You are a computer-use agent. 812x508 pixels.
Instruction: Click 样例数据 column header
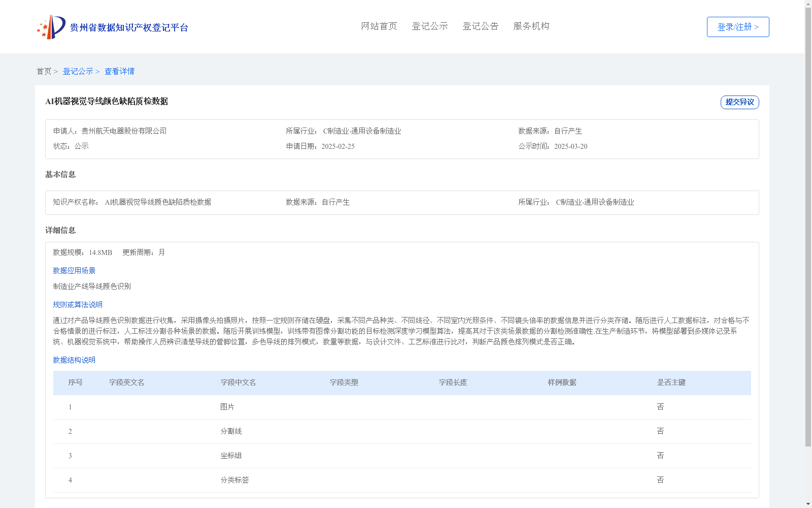point(562,383)
